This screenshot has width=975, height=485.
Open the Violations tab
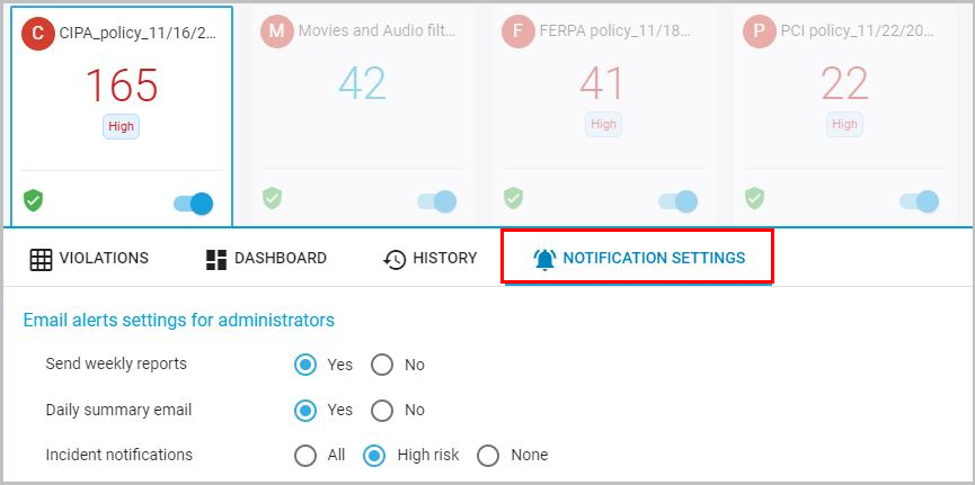pyautogui.click(x=89, y=258)
